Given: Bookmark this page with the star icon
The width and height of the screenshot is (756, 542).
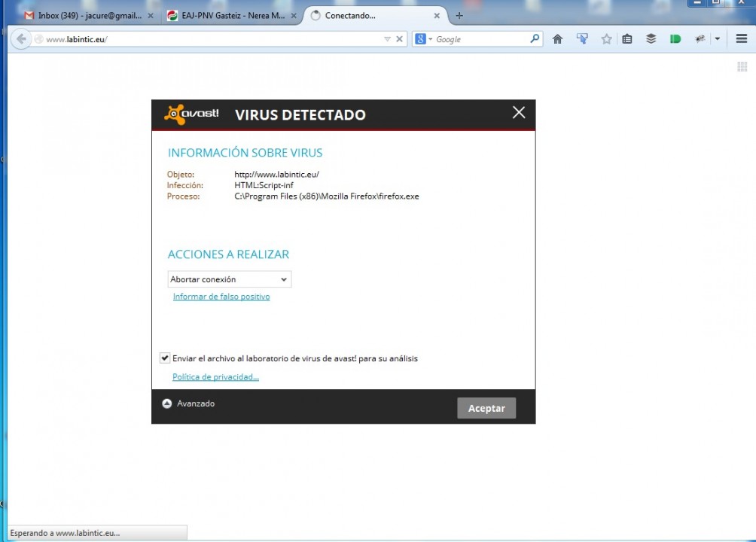Looking at the screenshot, I should coord(606,39).
